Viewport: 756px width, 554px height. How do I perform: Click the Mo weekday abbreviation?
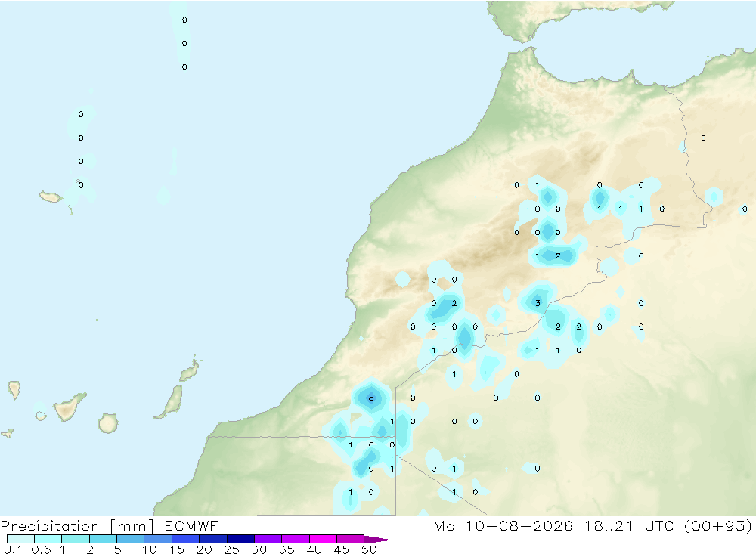pyautogui.click(x=444, y=525)
